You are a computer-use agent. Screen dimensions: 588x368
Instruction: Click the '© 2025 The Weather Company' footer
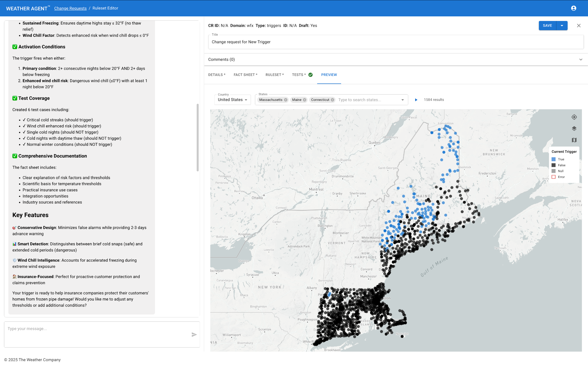click(32, 360)
